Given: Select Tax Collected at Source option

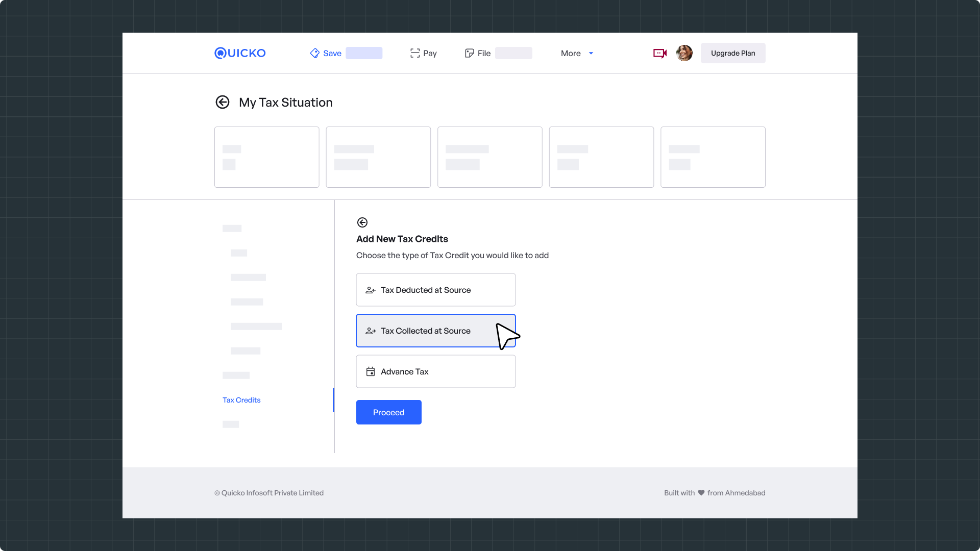Looking at the screenshot, I should [x=425, y=331].
